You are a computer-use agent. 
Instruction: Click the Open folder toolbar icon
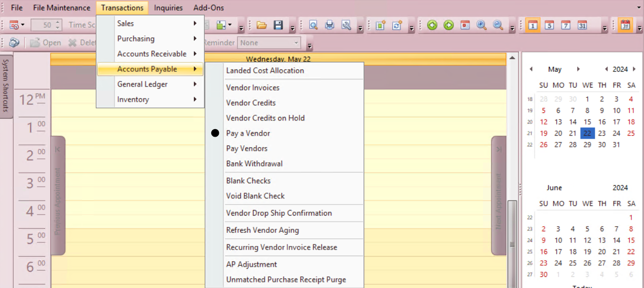pyautogui.click(x=261, y=25)
